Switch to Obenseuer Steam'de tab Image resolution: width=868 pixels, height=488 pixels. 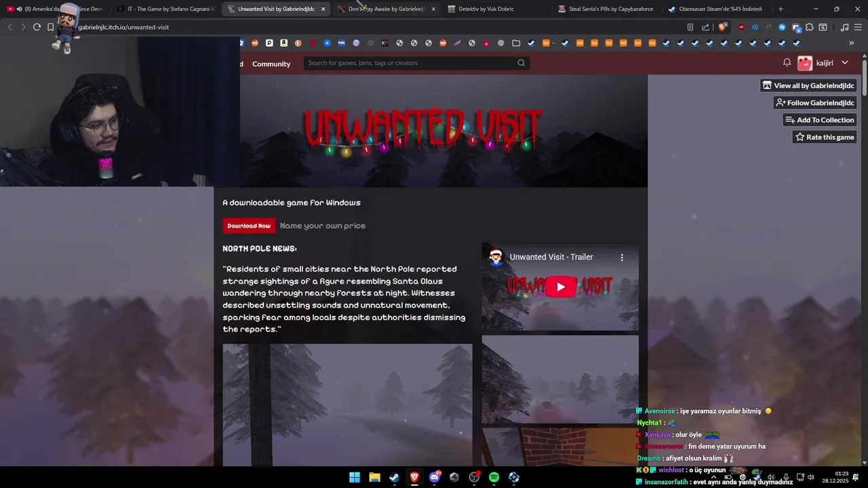[716, 9]
